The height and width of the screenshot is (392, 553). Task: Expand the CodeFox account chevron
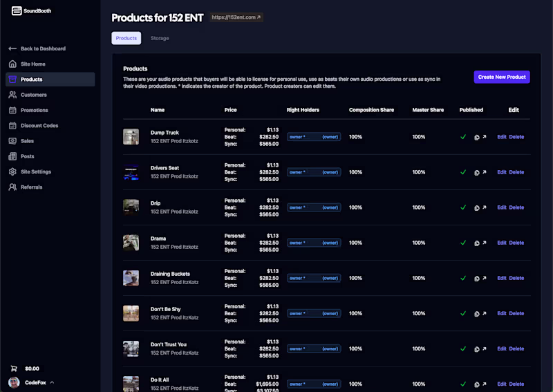(53, 382)
